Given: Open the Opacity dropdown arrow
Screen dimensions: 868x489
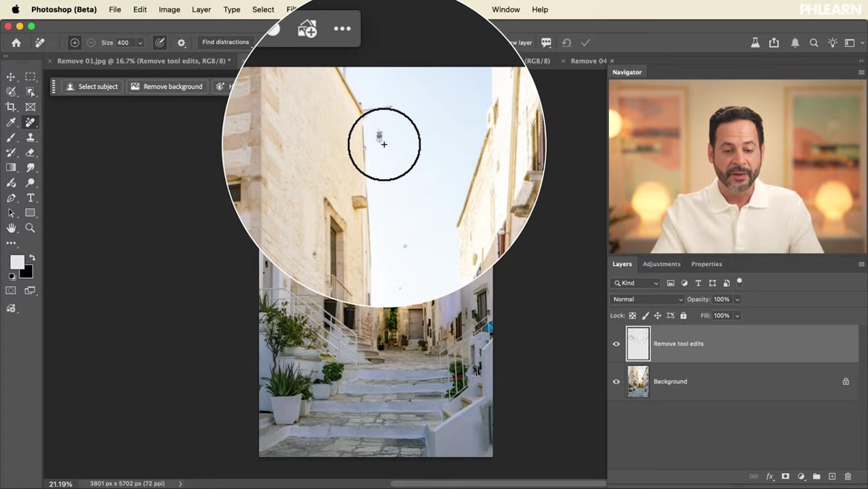Looking at the screenshot, I should [x=737, y=299].
